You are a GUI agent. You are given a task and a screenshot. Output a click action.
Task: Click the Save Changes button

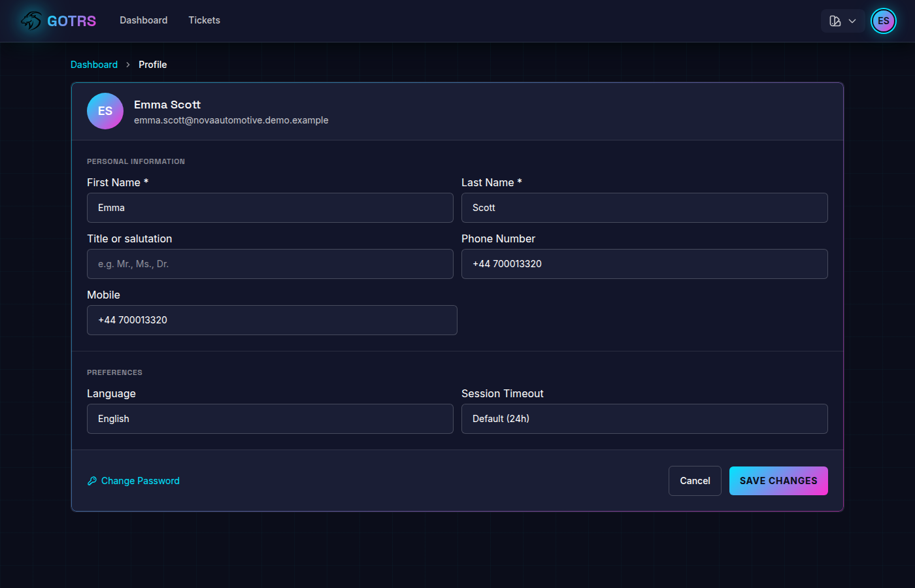[778, 480]
